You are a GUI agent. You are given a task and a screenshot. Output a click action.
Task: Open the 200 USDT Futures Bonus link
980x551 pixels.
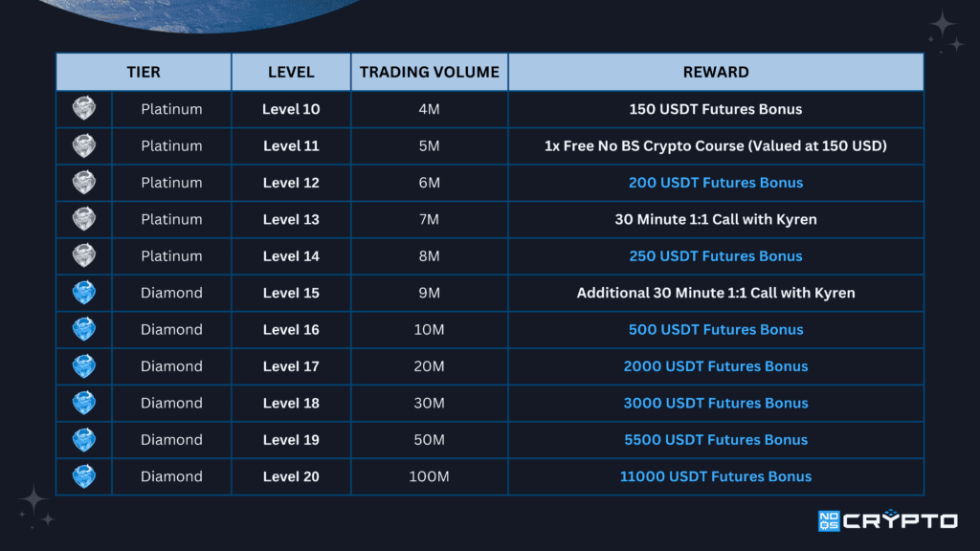pyautogui.click(x=716, y=183)
